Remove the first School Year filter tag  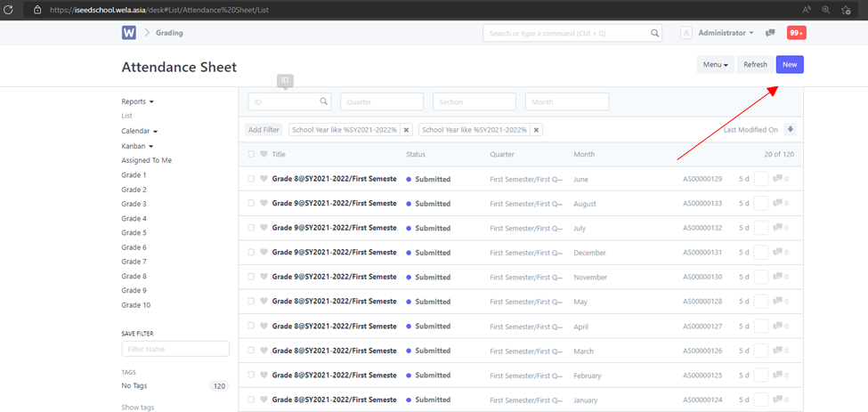coord(407,130)
